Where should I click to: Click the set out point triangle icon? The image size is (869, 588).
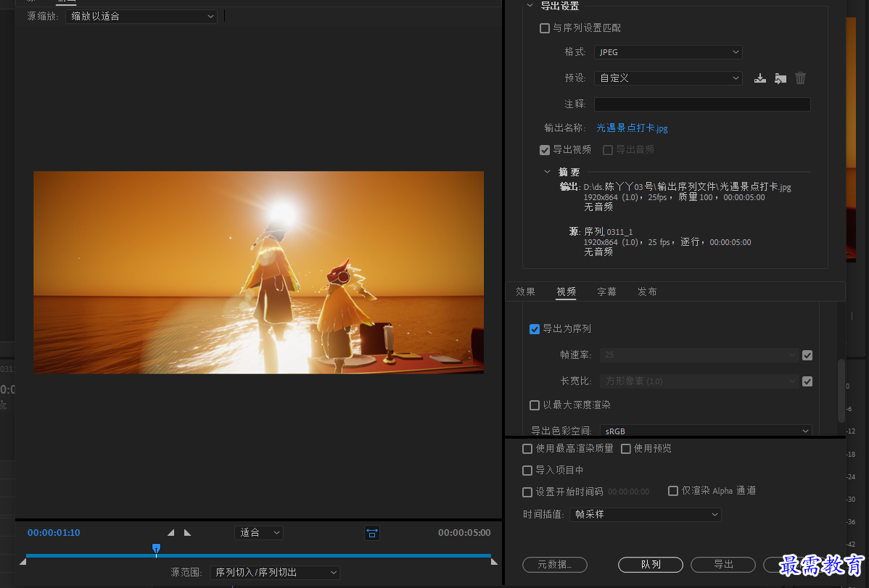pos(187,533)
